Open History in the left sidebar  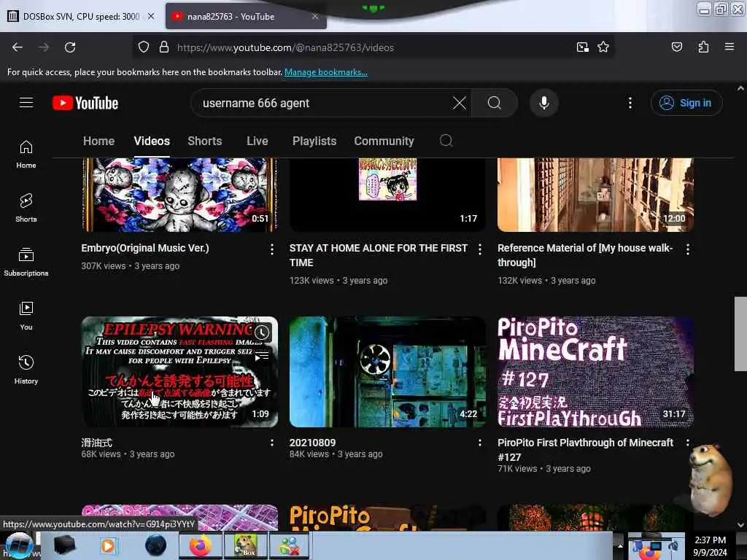(x=26, y=370)
